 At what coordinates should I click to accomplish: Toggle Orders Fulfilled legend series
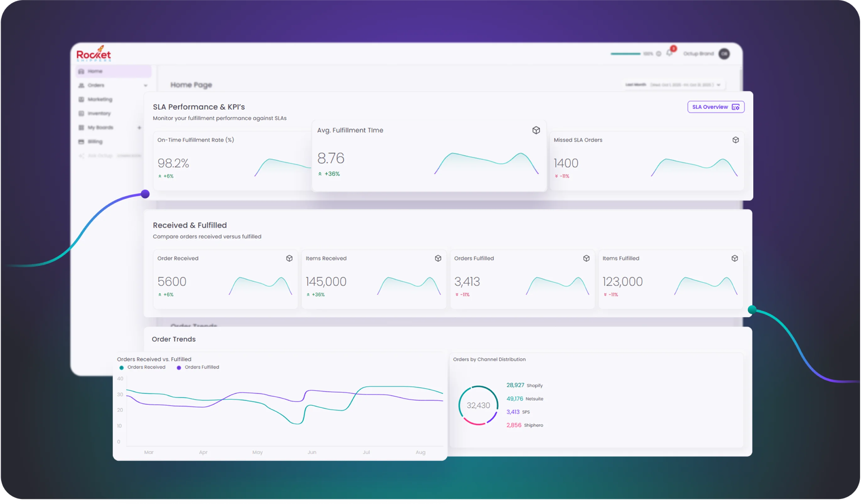[x=198, y=367]
